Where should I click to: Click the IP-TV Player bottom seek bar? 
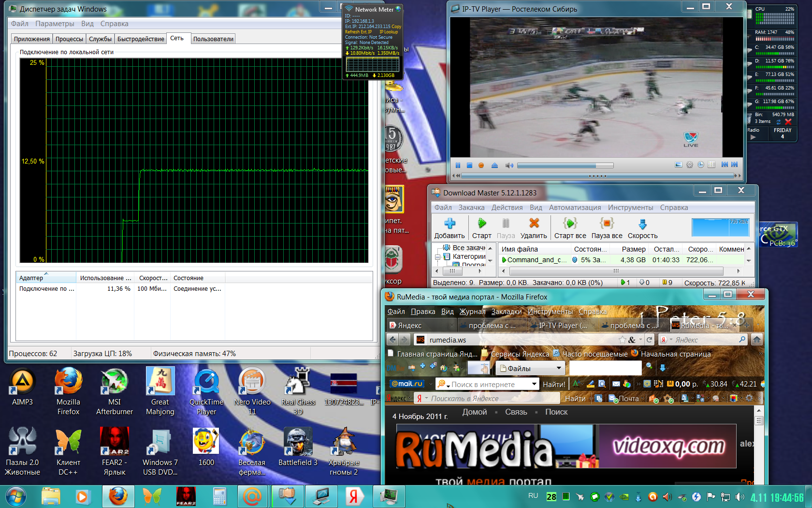tap(597, 176)
